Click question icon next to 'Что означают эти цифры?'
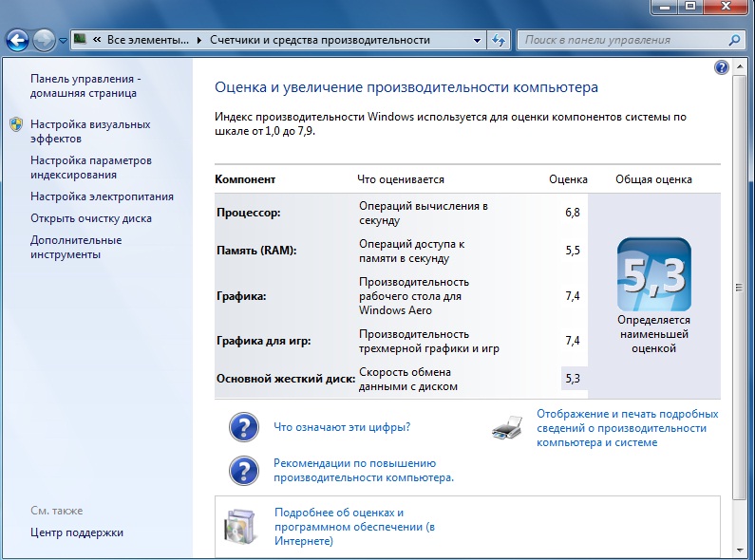Image resolution: width=755 pixels, height=560 pixels. [244, 427]
